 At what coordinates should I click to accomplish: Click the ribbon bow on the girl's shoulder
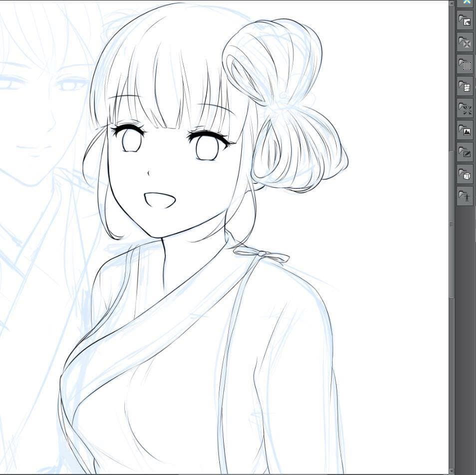262,255
